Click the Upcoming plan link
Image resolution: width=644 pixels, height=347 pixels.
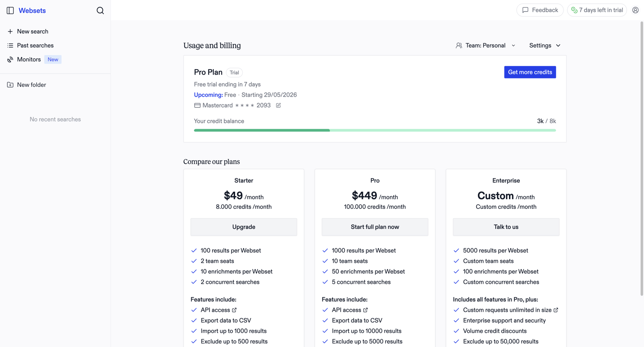pyautogui.click(x=208, y=95)
